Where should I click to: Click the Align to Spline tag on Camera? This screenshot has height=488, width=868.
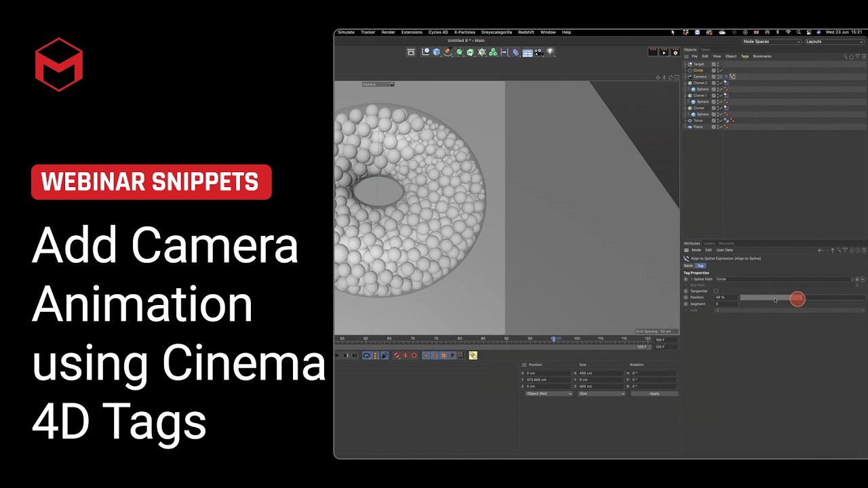point(732,77)
